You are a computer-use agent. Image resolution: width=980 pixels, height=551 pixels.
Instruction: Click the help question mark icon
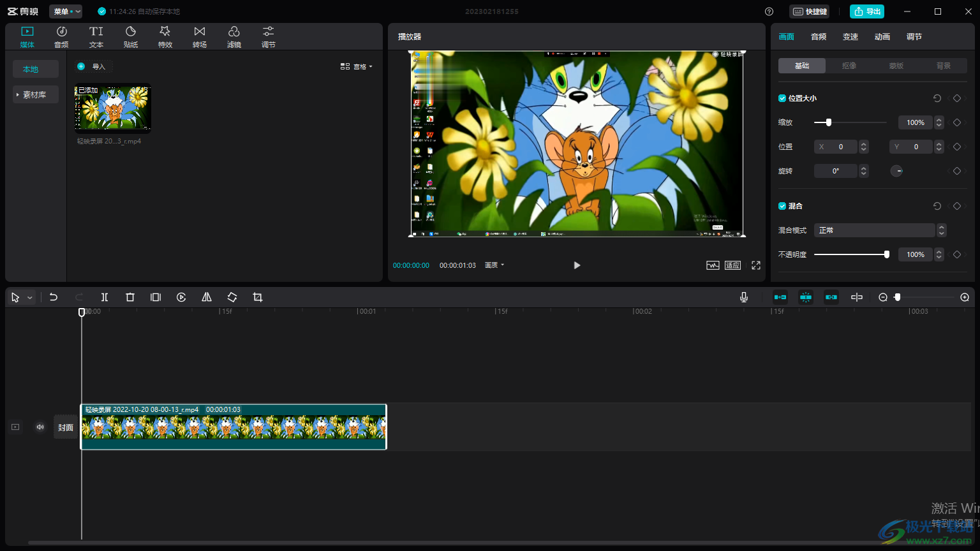(769, 11)
